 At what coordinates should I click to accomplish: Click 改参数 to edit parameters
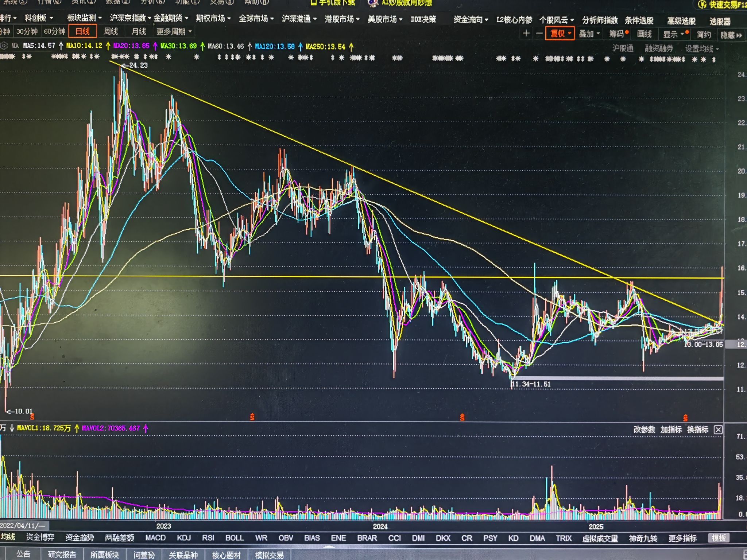pos(644,429)
